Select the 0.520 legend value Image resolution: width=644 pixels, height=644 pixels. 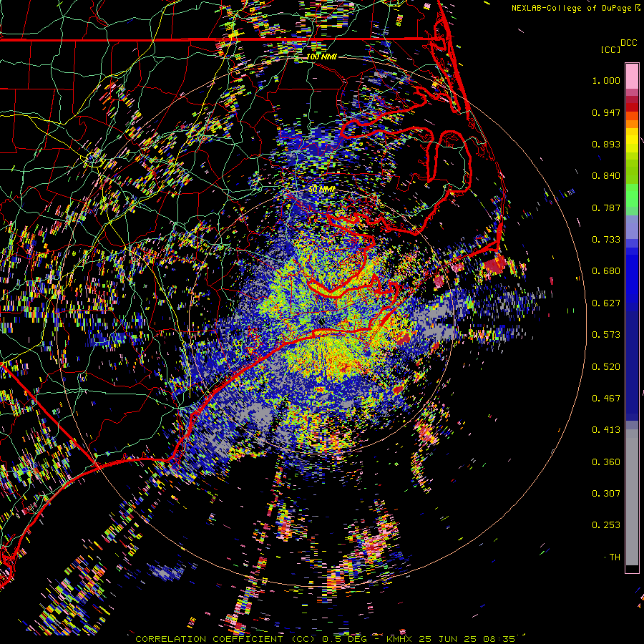pyautogui.click(x=606, y=367)
